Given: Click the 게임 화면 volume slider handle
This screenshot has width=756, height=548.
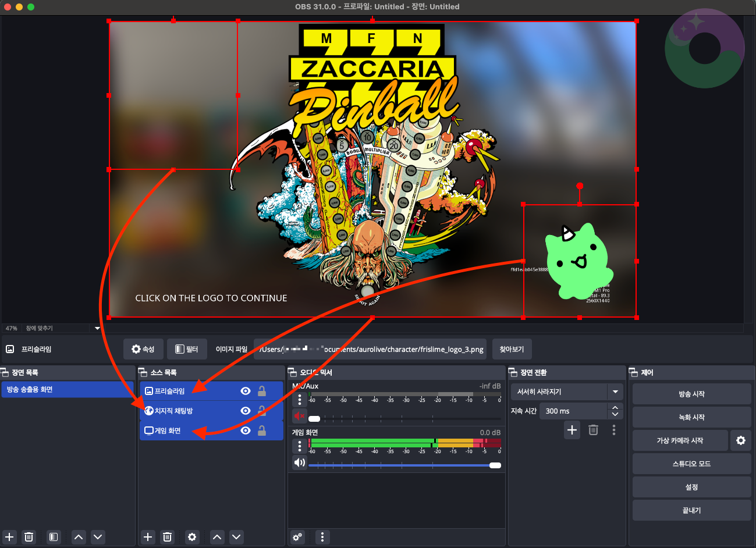Looking at the screenshot, I should click(495, 465).
